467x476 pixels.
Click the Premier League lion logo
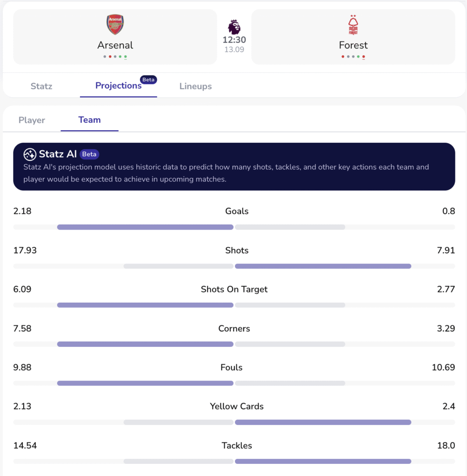coord(234,26)
